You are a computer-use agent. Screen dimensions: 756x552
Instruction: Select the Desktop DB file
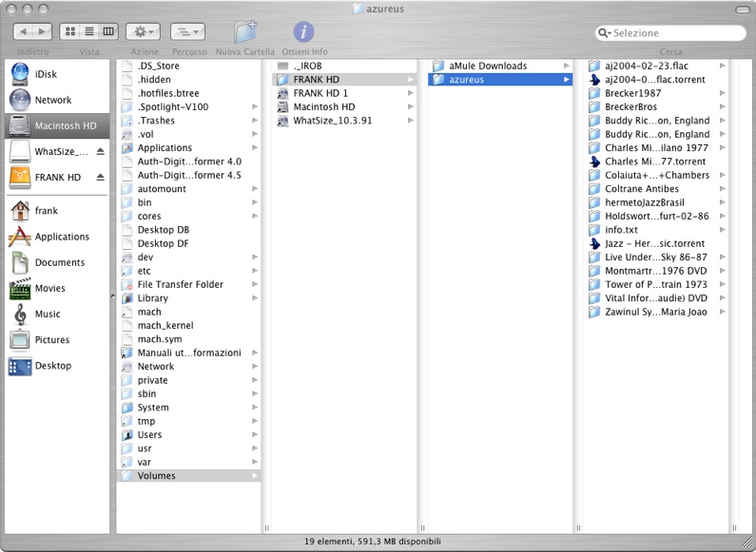click(188, 230)
